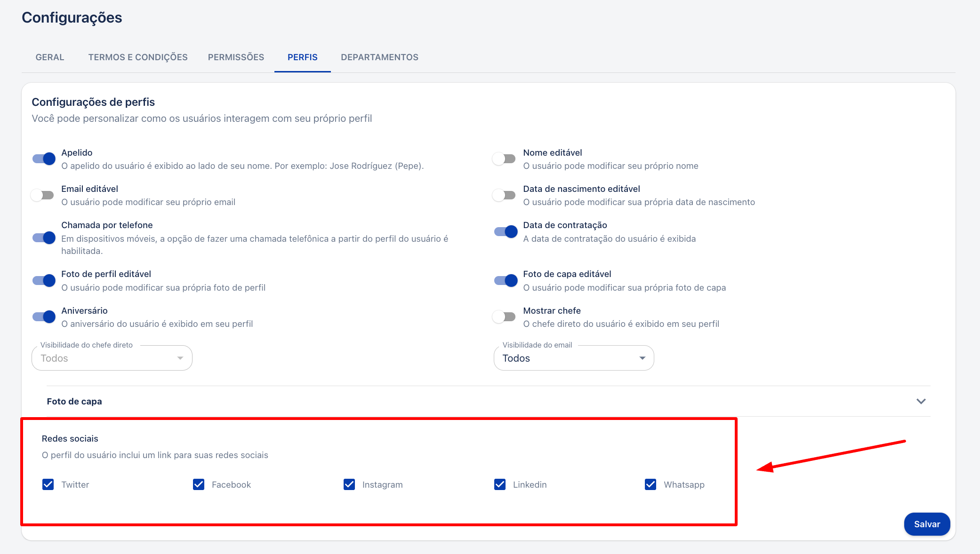
Task: Switch off Foto de capa editável
Action: tap(506, 281)
